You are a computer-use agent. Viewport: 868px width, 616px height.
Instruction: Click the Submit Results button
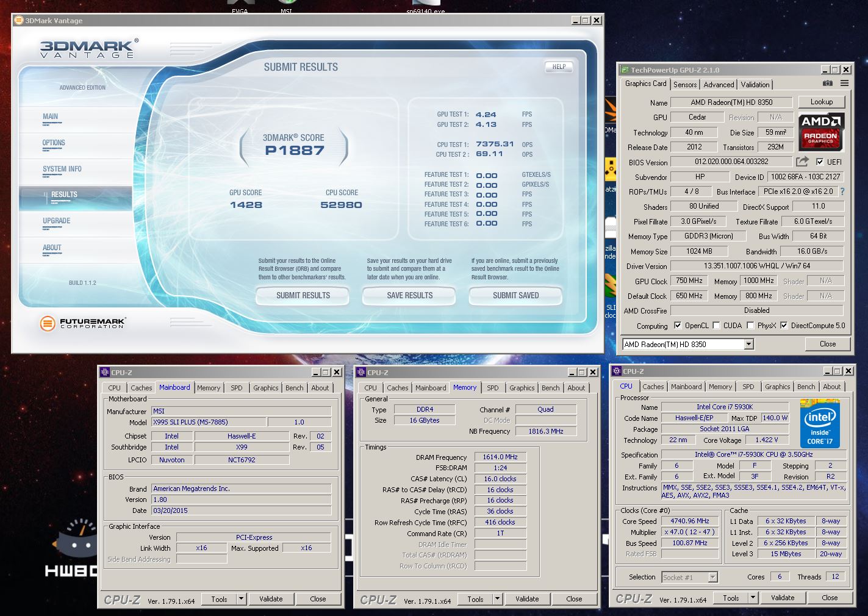303,296
